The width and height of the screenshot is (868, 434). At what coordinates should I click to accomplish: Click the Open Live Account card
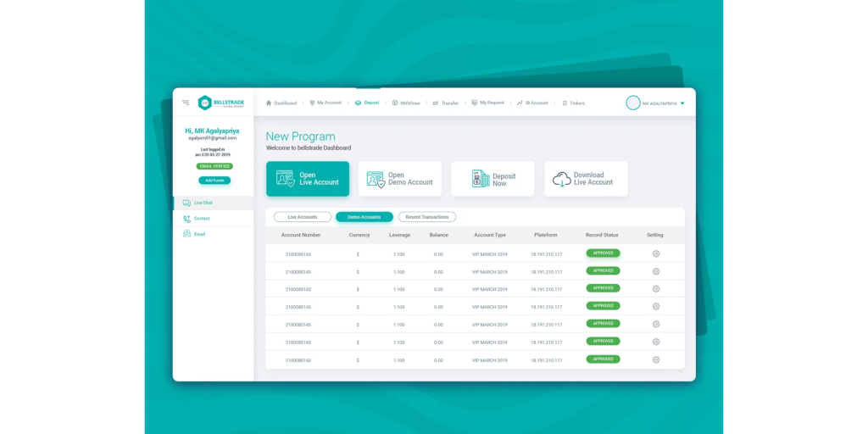308,179
